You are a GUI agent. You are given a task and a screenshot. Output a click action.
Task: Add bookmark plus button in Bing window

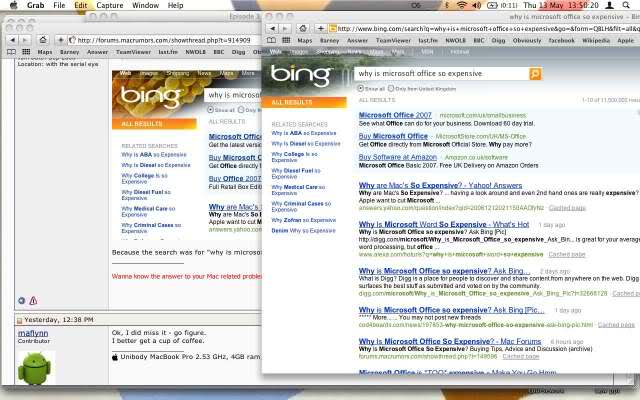320,29
